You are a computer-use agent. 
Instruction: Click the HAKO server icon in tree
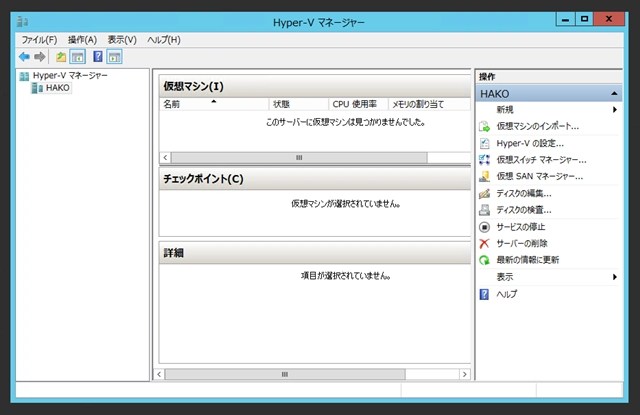click(x=37, y=88)
